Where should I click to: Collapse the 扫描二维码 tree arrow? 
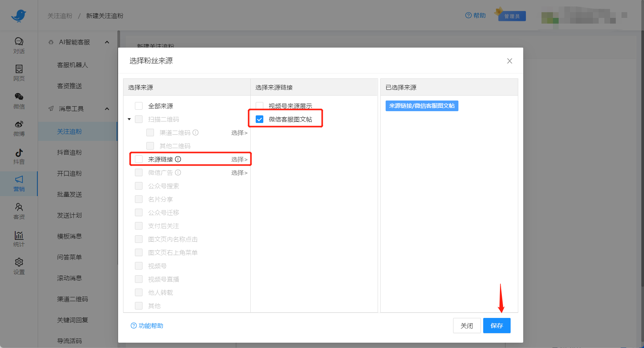tap(129, 119)
